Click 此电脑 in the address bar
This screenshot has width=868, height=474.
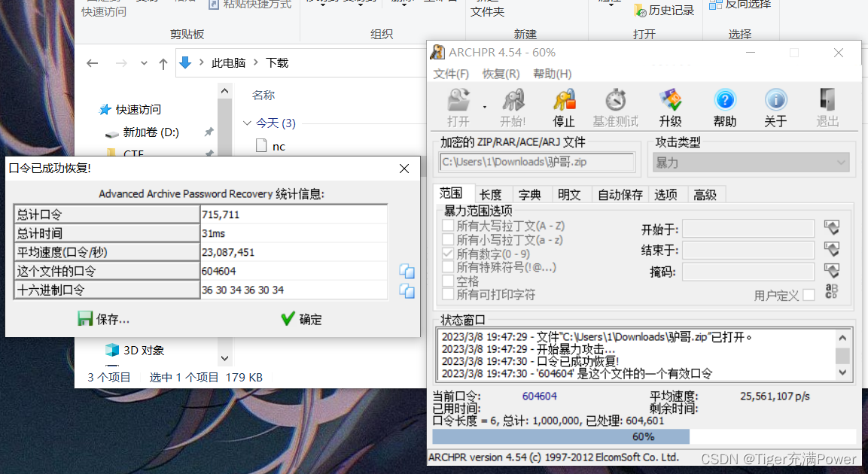229,62
